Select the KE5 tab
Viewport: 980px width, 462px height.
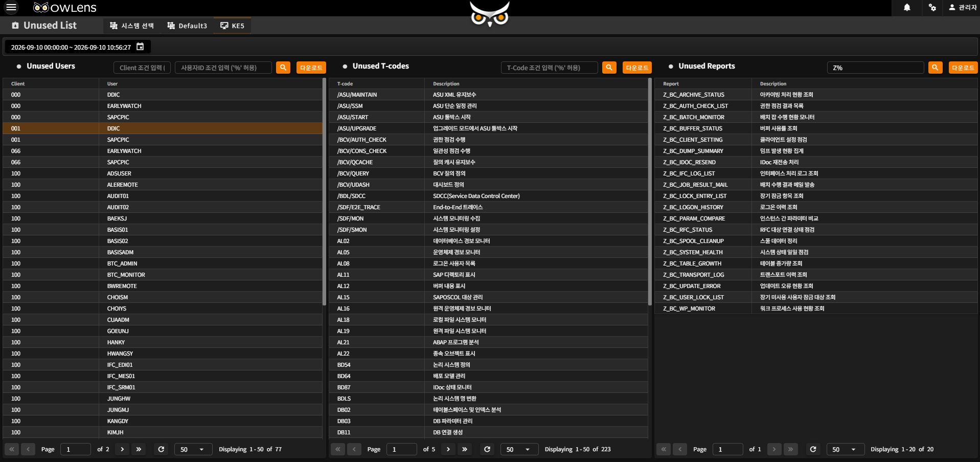point(232,26)
